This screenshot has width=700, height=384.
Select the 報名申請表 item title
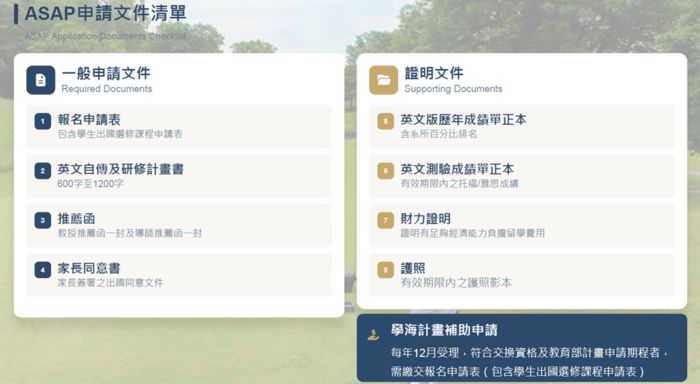click(x=89, y=120)
